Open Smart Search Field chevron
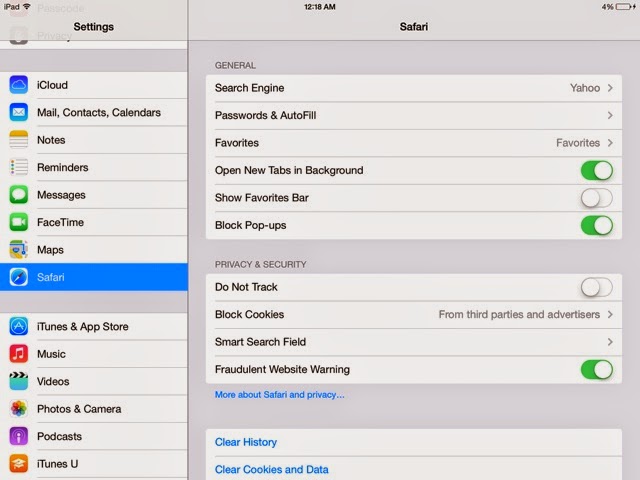 (610, 342)
